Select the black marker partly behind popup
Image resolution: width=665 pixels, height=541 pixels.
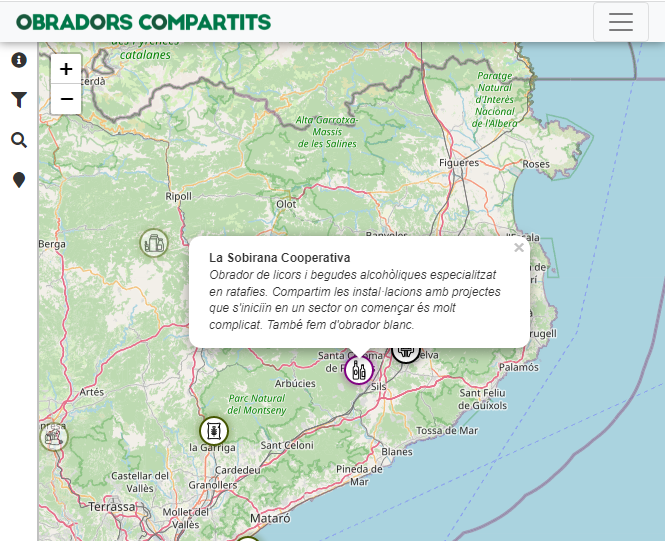click(x=406, y=355)
